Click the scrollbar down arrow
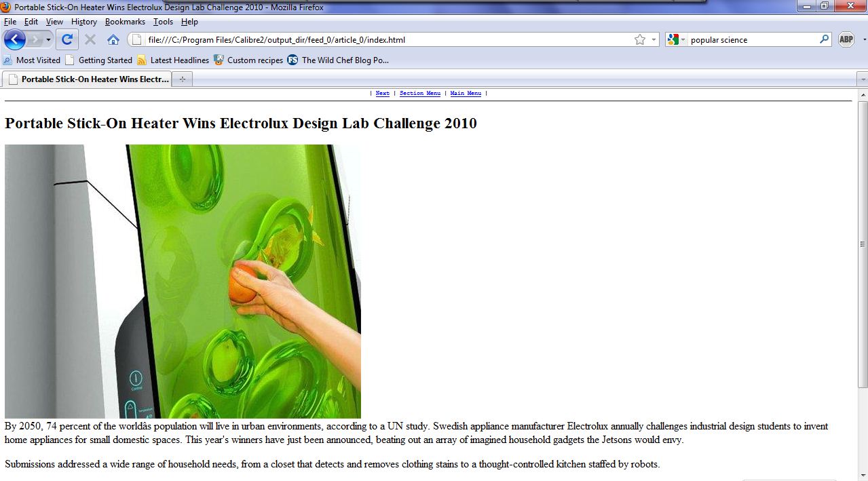Screen dimensions: 868x481 [863, 475]
